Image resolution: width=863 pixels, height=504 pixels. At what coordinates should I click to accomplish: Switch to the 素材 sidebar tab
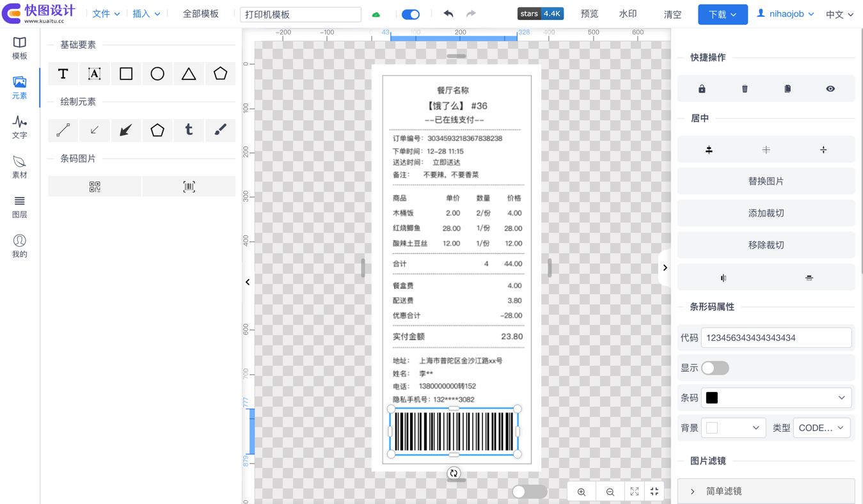(20, 167)
